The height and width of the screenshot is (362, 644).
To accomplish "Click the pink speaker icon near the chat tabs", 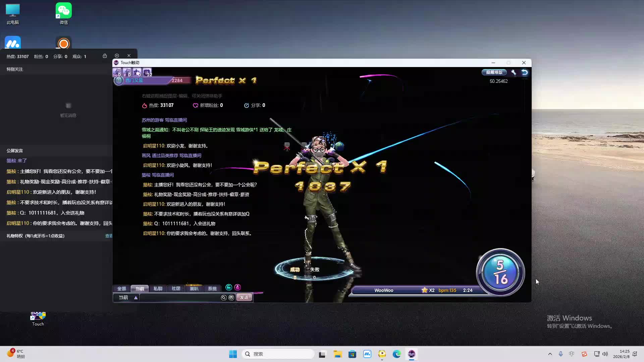I will (x=237, y=288).
